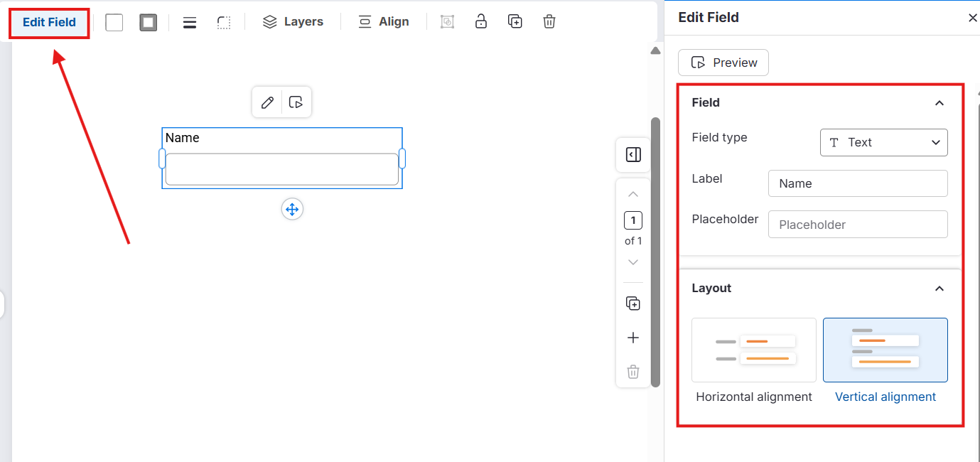Collapse the Layout section
Screen dimensions: 980x462
pos(939,289)
